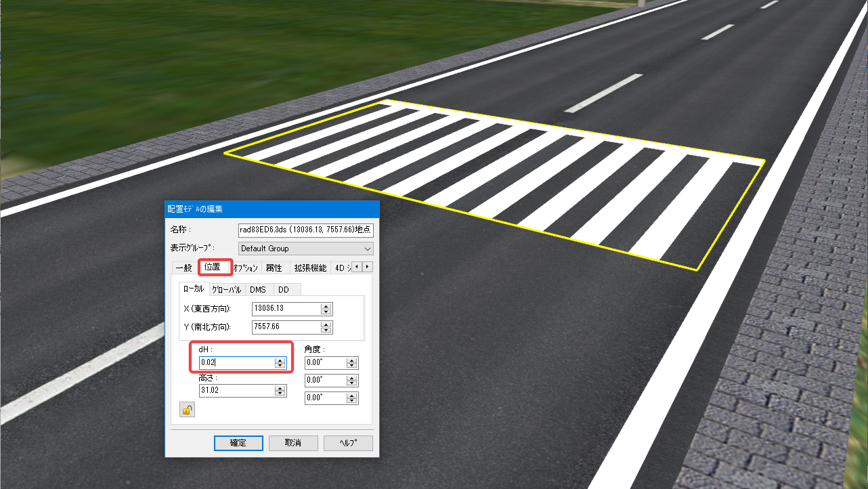The width and height of the screenshot is (868, 489).
Task: Click the Y (南北方向) spinner arrows
Action: 326,327
